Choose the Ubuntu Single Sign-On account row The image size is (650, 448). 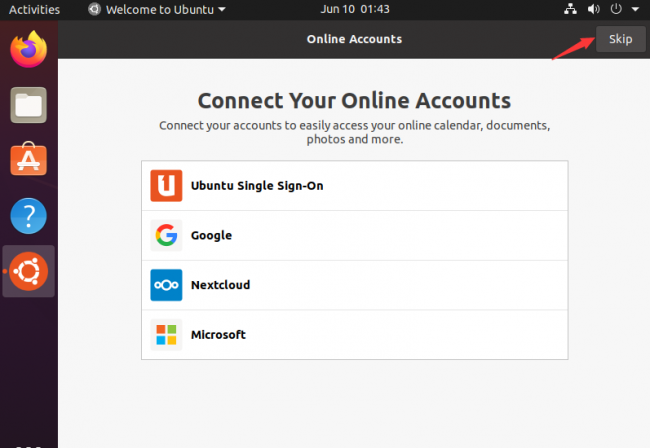click(355, 186)
